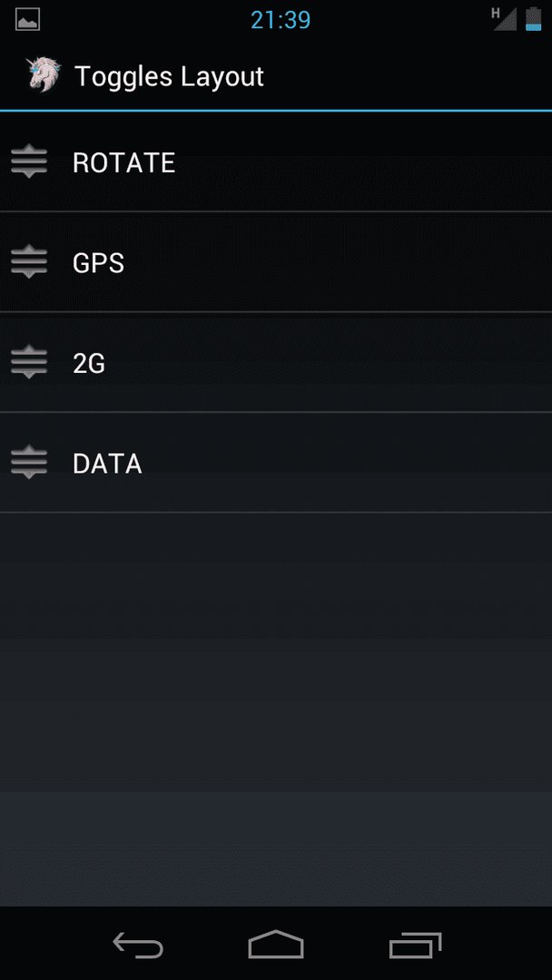This screenshot has width=552, height=980.
Task: Tap the Android back navigation button
Action: pyautogui.click(x=138, y=945)
